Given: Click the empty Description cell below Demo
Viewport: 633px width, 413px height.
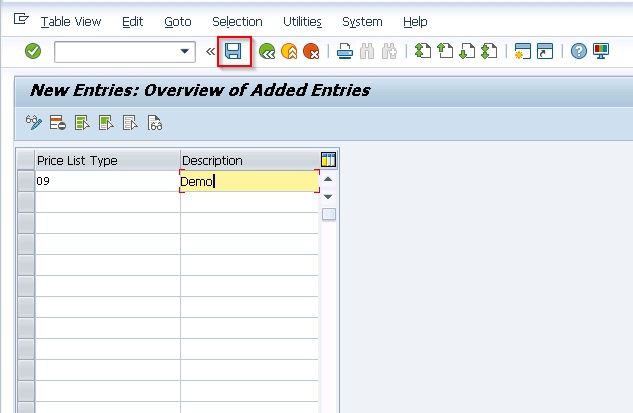Looking at the screenshot, I should click(x=249, y=202).
